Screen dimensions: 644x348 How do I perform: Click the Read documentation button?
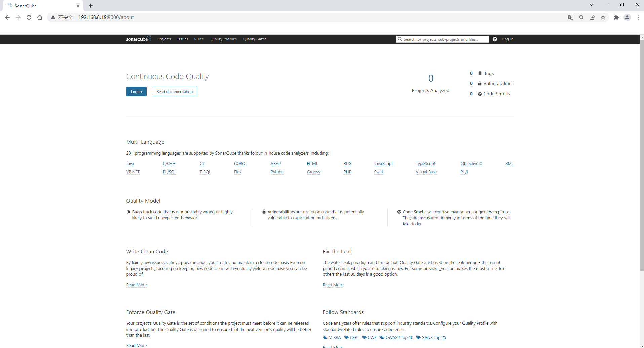pyautogui.click(x=174, y=92)
